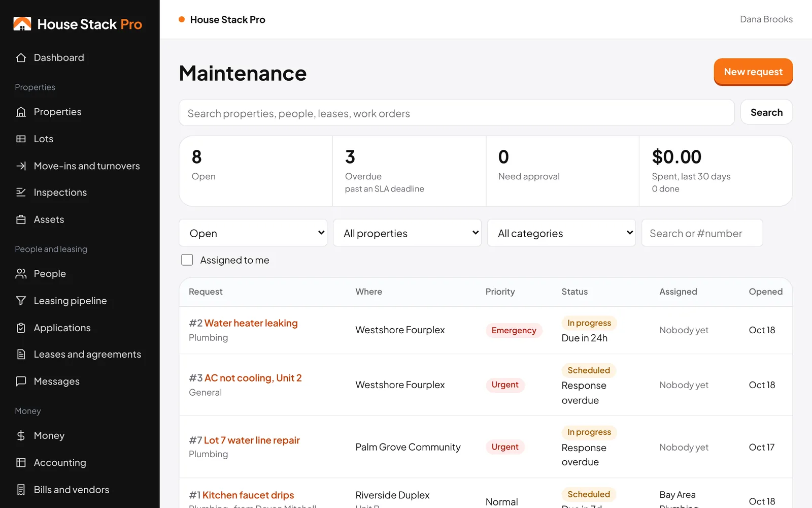
Task: Click the Applications clipboard icon
Action: click(x=21, y=328)
